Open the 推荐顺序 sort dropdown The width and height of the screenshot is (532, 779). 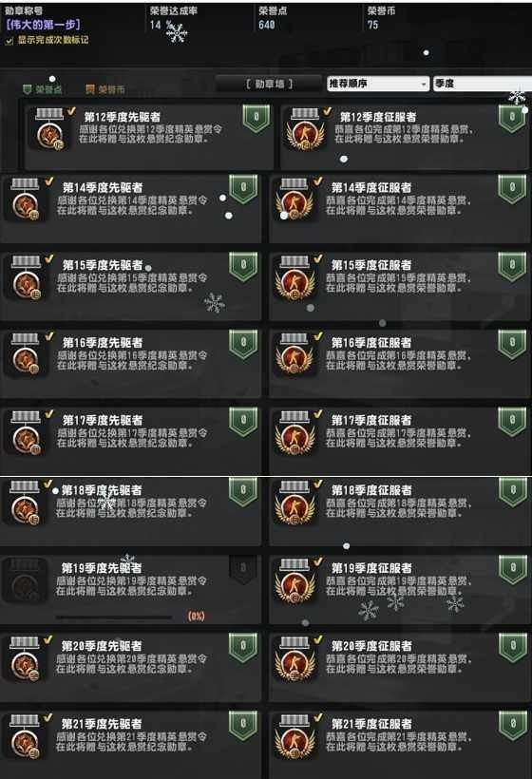[x=377, y=84]
